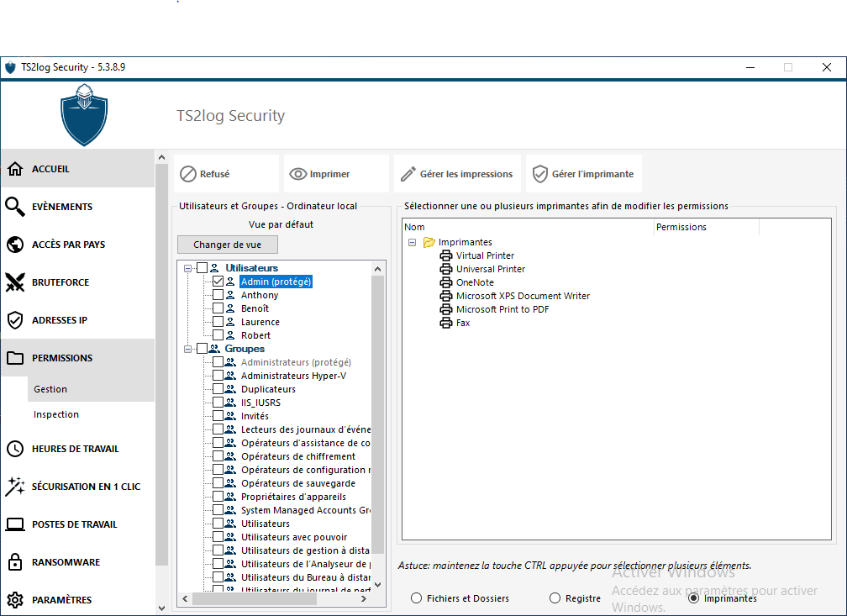Click the Accès par pays globe icon

click(15, 245)
